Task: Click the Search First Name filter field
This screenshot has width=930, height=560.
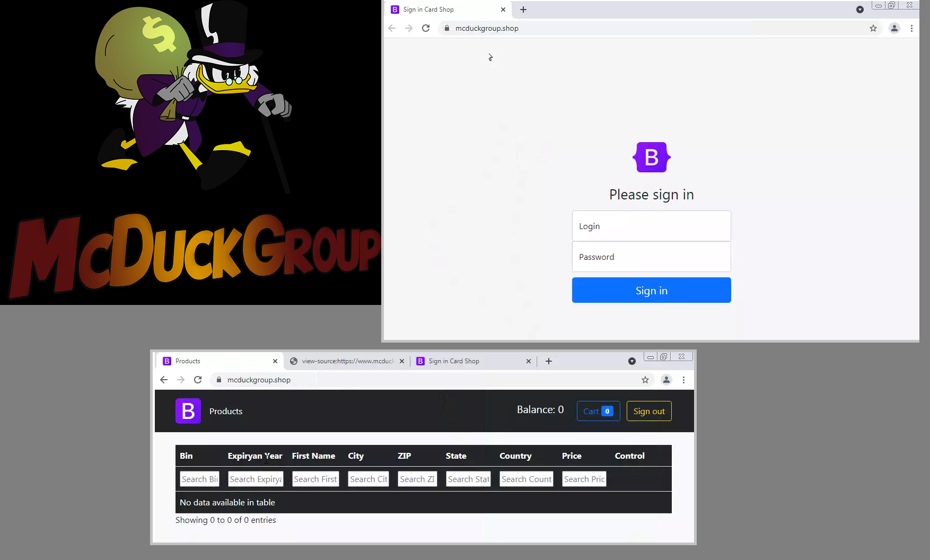Action: point(315,479)
